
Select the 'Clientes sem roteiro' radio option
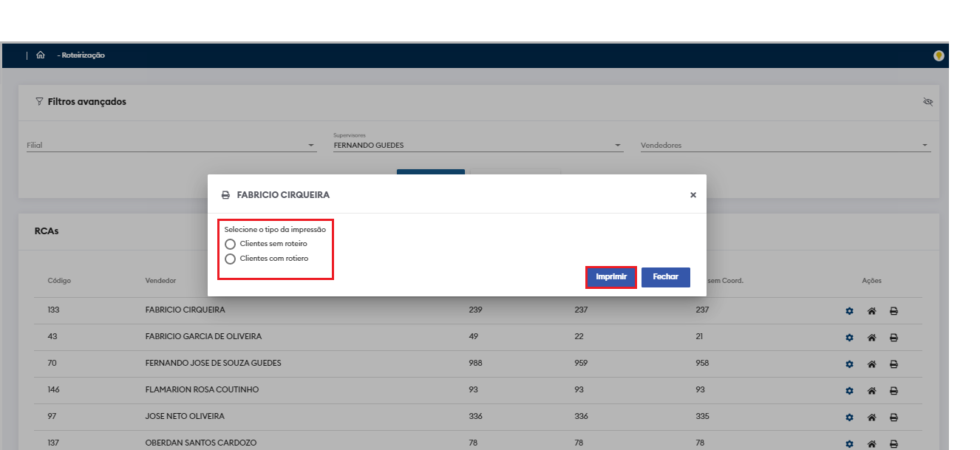tap(231, 244)
